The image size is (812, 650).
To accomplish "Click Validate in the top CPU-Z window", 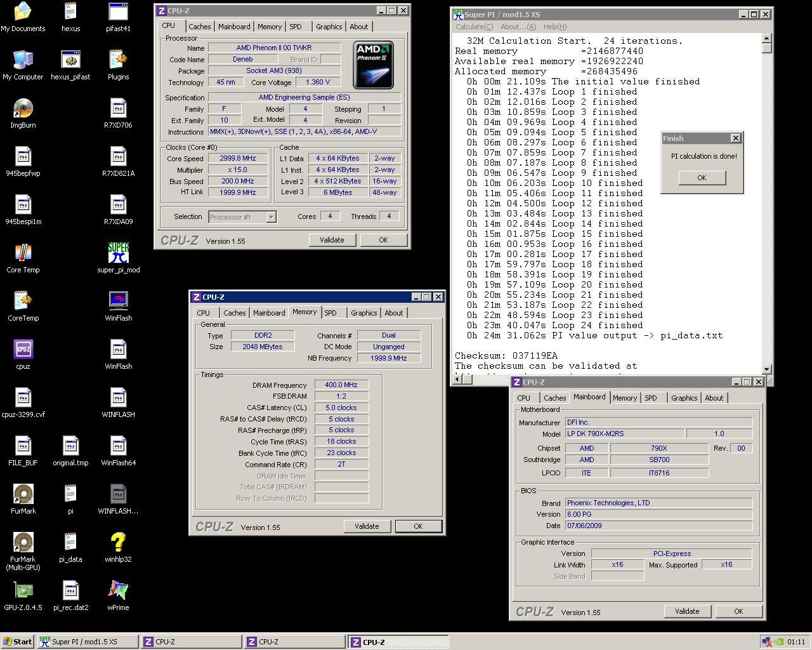I will (332, 240).
